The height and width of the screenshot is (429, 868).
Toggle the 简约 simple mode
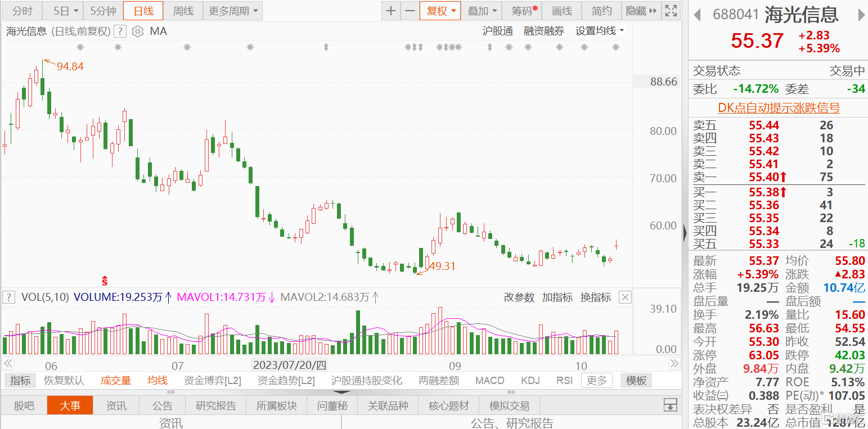[601, 11]
